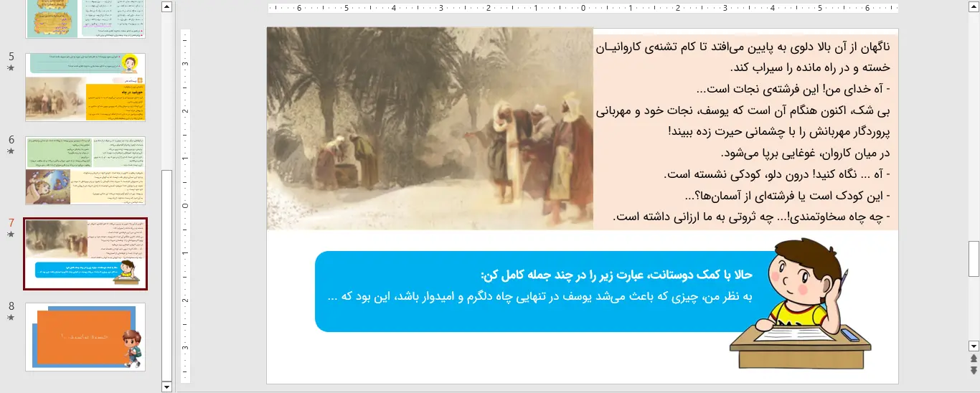Click the currently selected slide 7 thumbnail
The height and width of the screenshot is (393, 980).
pos(85,254)
